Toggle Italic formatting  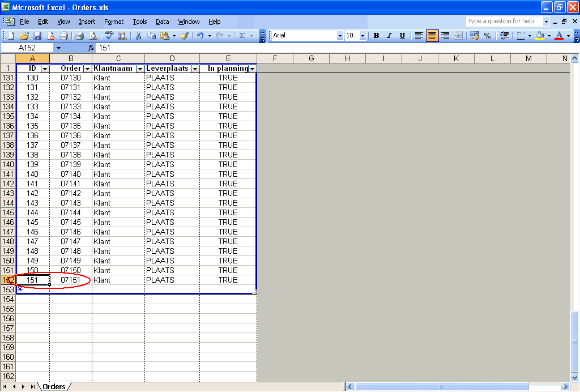pos(389,36)
